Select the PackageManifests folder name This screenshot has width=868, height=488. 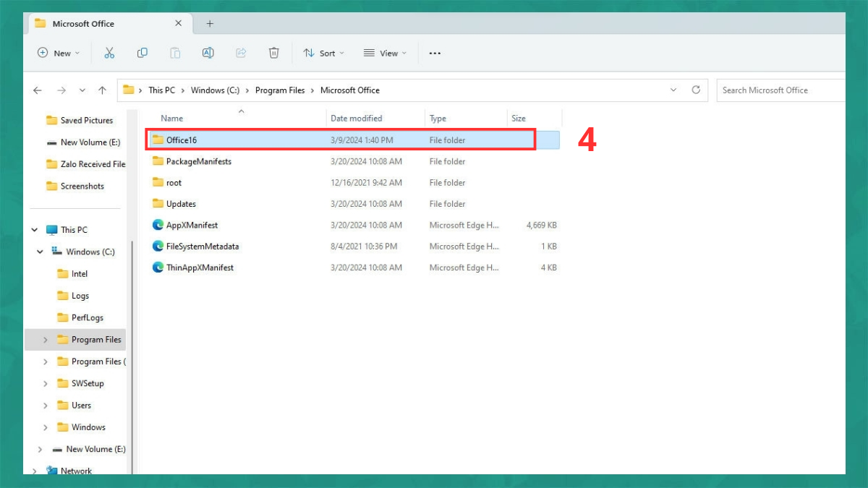click(199, 161)
